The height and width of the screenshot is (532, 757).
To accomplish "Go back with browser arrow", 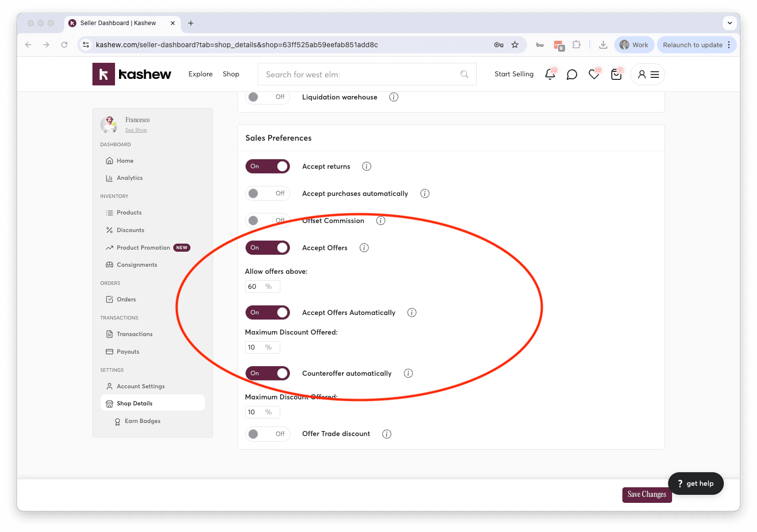I will (x=28, y=45).
